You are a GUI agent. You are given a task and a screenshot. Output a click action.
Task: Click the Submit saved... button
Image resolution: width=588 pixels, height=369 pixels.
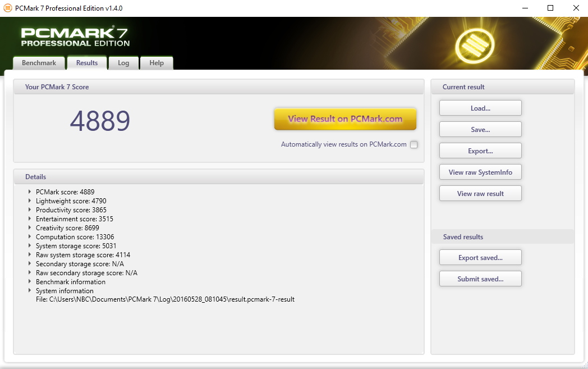click(480, 279)
